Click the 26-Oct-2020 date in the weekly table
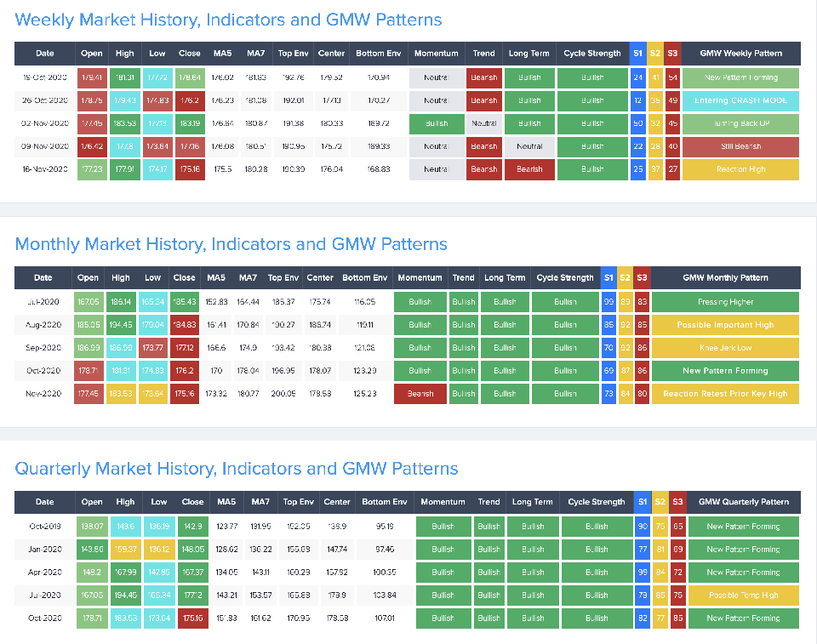Viewport: 817px width, 644px height. coord(45,100)
